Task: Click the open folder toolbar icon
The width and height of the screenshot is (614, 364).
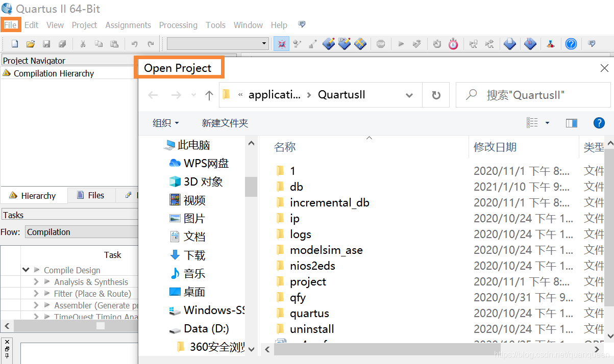Action: click(31, 44)
